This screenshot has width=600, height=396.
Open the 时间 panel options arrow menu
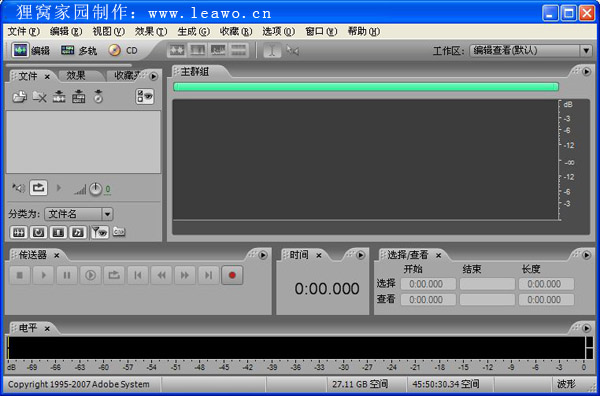tap(360, 255)
